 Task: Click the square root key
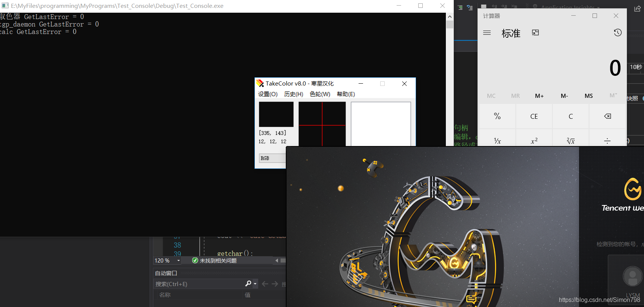click(570, 138)
